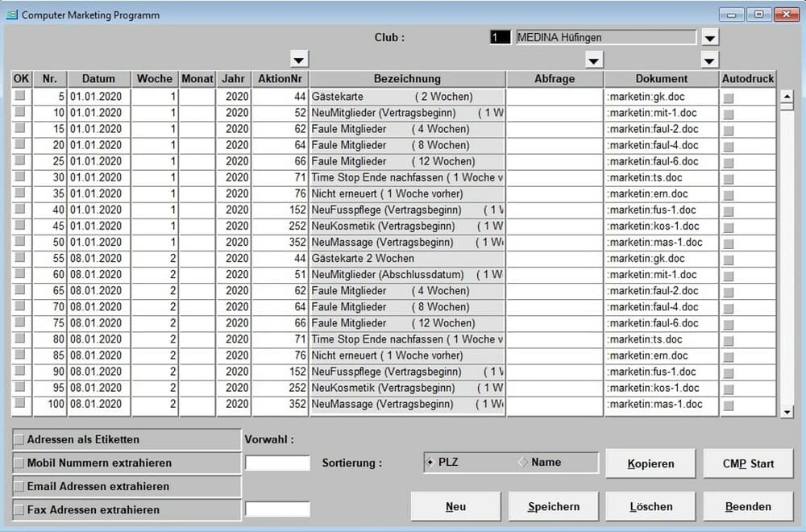
Task: Open the Club dropdown next to MEDINA Hüfingen
Action: pyautogui.click(x=709, y=38)
